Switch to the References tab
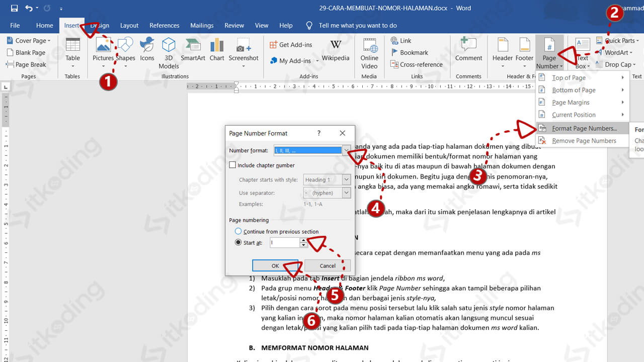 (x=165, y=25)
